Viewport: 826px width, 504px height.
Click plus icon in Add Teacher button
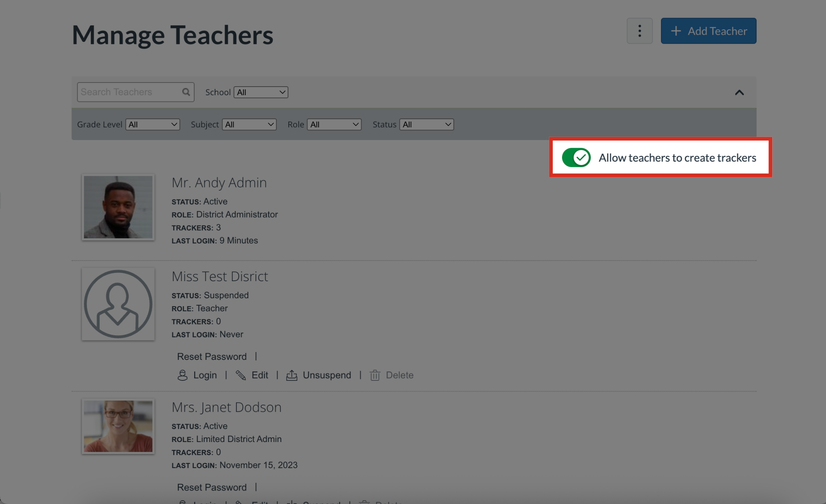[676, 31]
